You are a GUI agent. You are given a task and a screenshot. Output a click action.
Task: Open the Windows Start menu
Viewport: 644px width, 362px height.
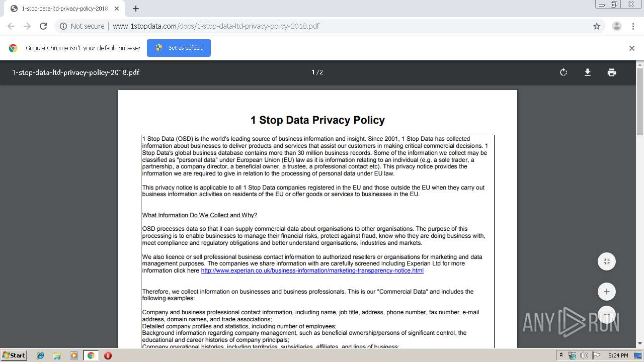pyautogui.click(x=14, y=355)
